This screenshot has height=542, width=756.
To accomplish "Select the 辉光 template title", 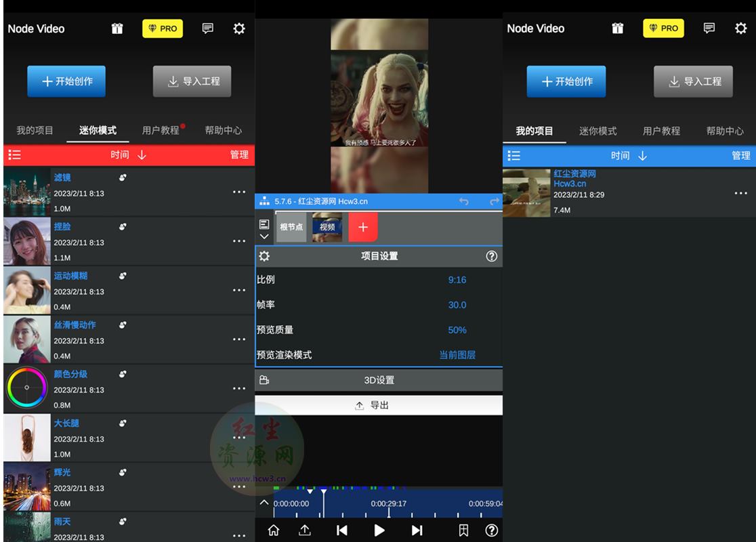I will (x=62, y=472).
